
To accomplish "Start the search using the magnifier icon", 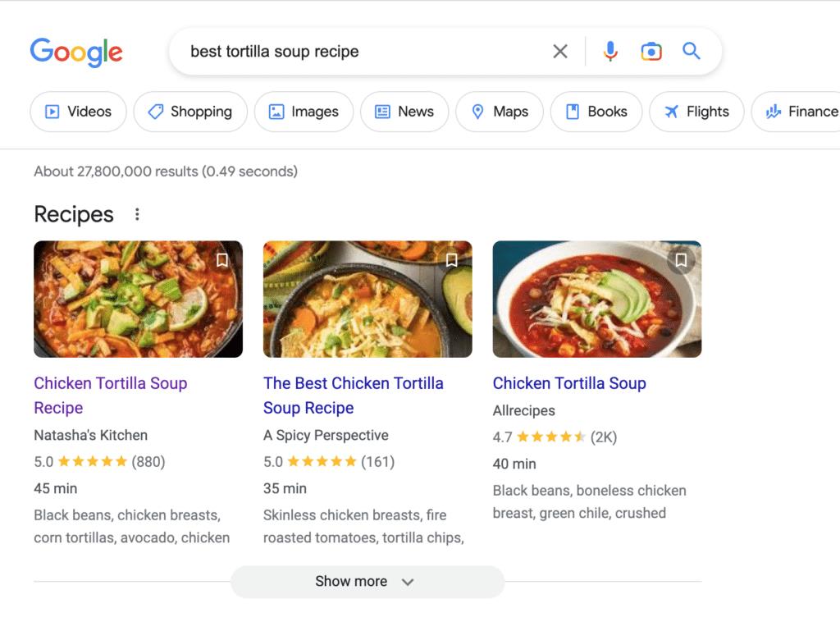I will tap(691, 51).
